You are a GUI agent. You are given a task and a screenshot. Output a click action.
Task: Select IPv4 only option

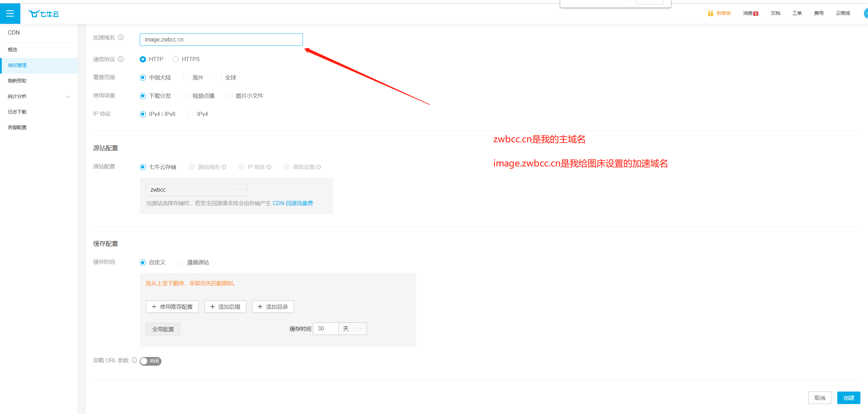pyautogui.click(x=191, y=114)
